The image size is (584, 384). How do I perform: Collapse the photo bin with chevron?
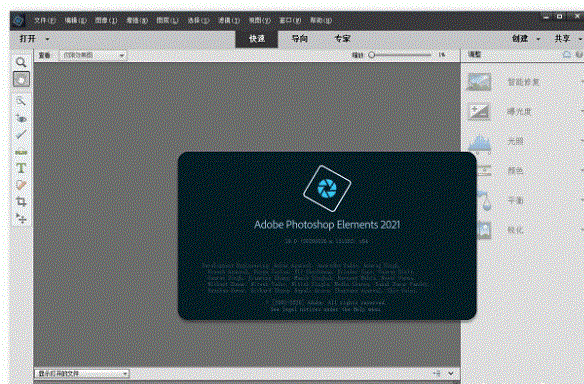(x=451, y=373)
